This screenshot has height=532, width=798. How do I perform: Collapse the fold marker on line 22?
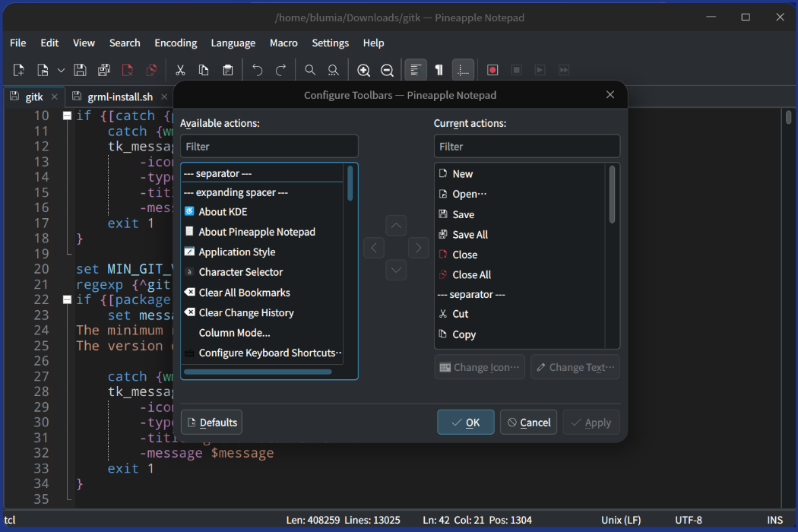click(67, 300)
